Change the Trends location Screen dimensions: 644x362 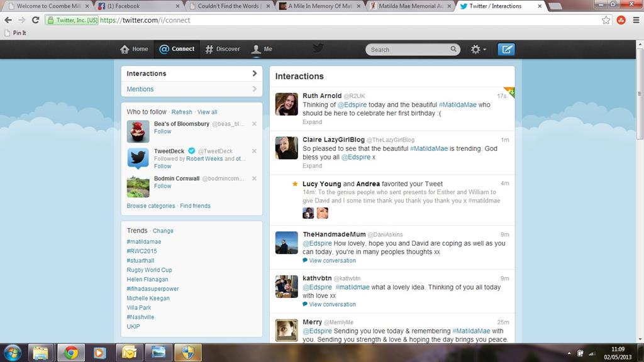pos(163,231)
